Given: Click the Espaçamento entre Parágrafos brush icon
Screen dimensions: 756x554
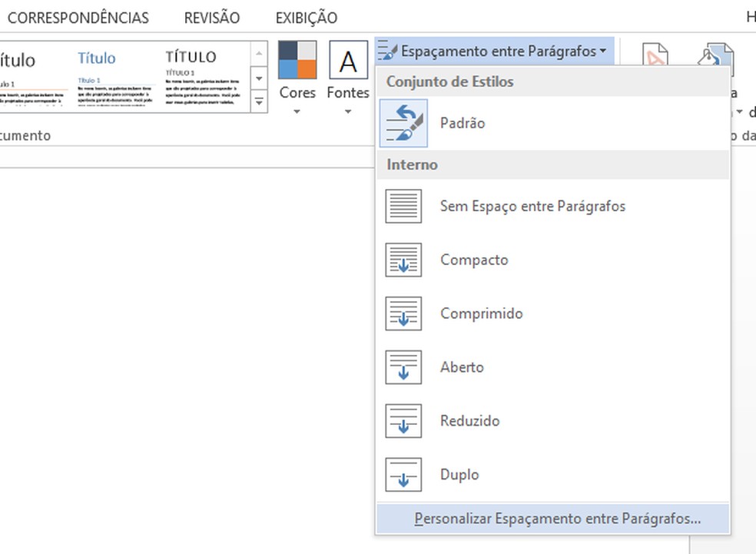Looking at the screenshot, I should tap(387, 51).
